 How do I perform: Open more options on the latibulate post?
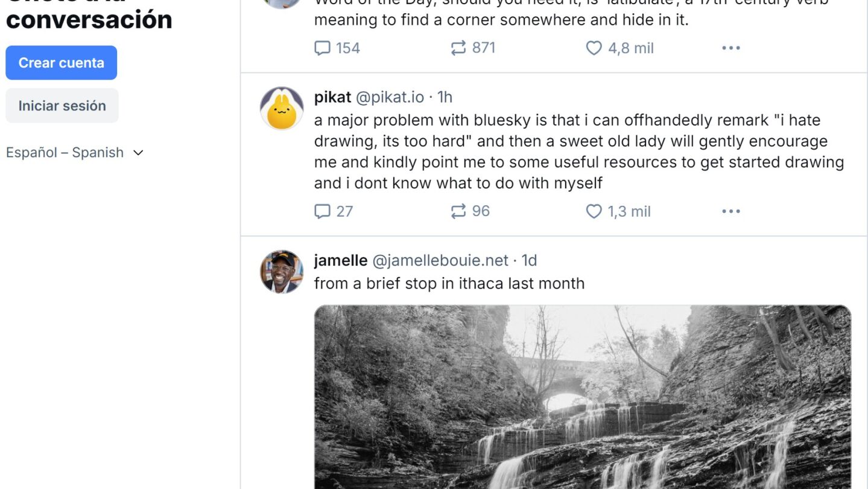tap(730, 48)
